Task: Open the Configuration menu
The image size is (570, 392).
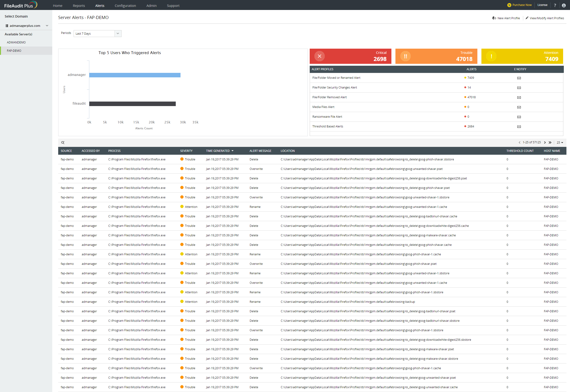Action: [x=125, y=5]
